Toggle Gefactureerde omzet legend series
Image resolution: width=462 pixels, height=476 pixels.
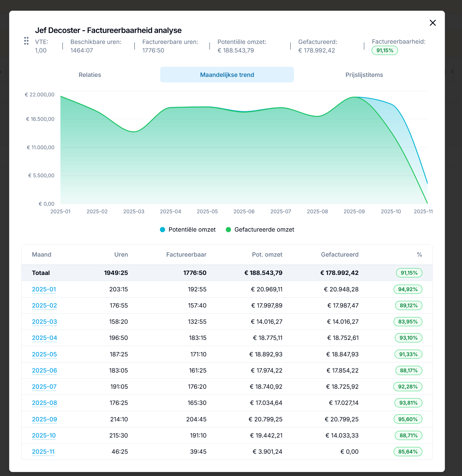tap(260, 229)
